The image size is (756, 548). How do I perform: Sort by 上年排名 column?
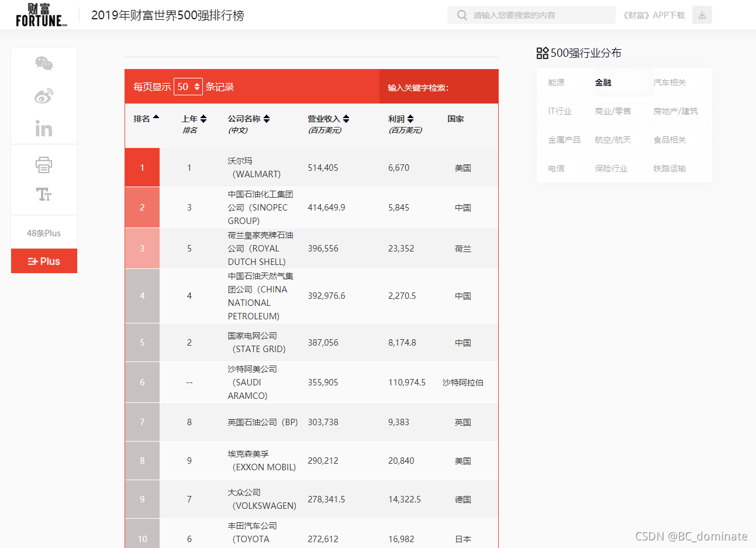pyautogui.click(x=203, y=119)
